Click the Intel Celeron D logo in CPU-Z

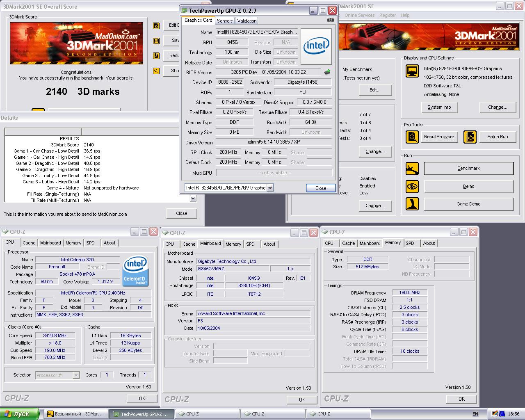(x=136, y=271)
